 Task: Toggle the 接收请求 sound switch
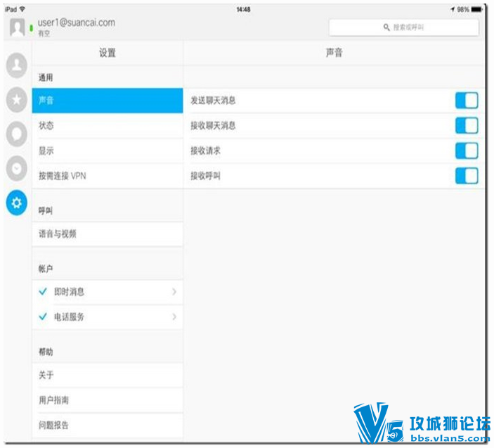tap(467, 151)
